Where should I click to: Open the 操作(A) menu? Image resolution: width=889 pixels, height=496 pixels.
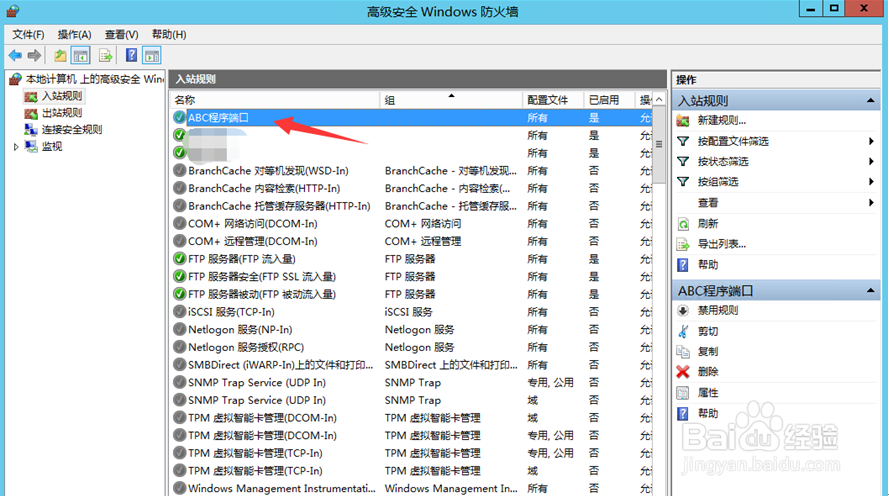pos(74,35)
